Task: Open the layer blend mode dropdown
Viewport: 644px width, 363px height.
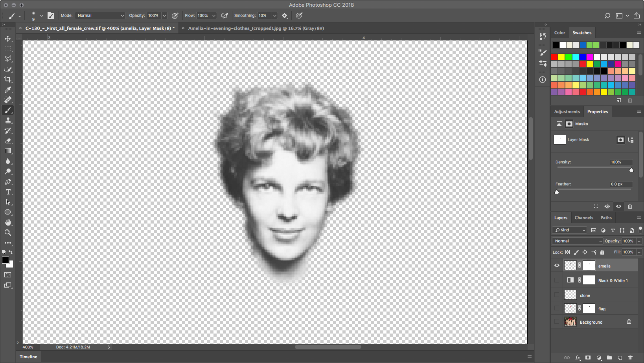Action: click(x=577, y=241)
